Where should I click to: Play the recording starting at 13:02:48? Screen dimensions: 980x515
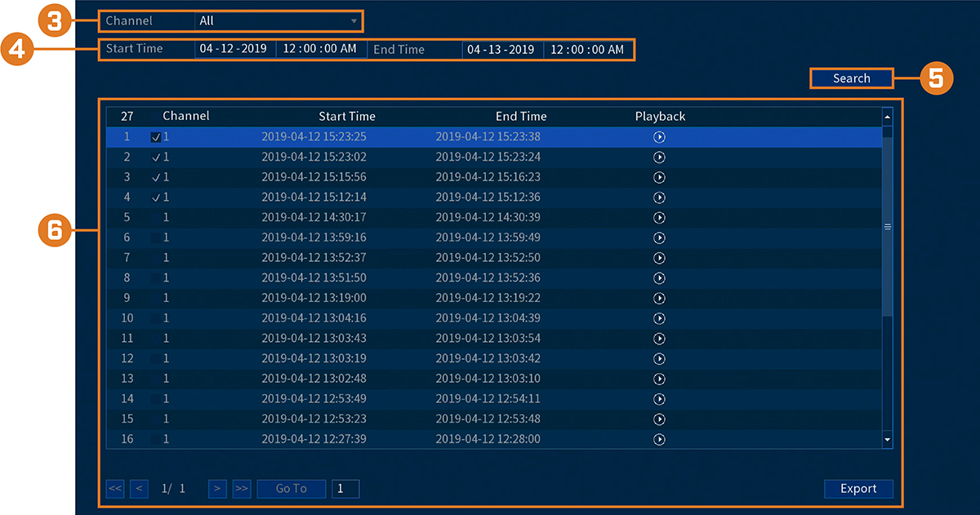(x=659, y=379)
